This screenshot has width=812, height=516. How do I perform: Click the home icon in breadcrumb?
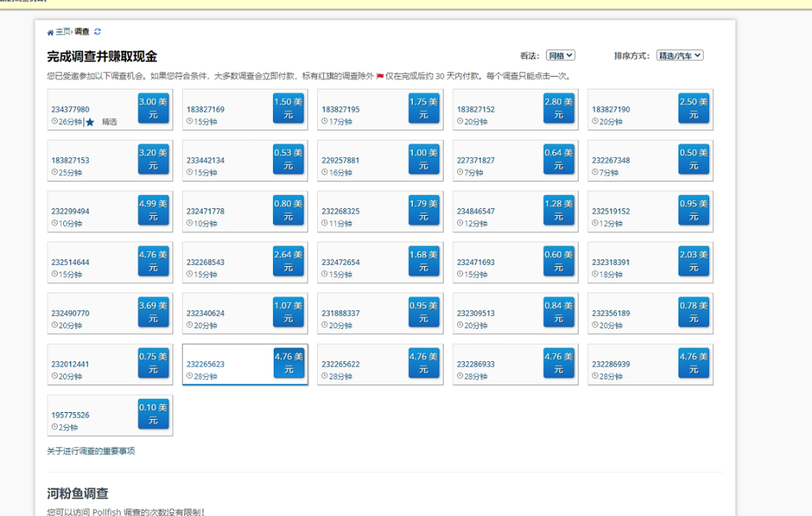click(x=50, y=32)
